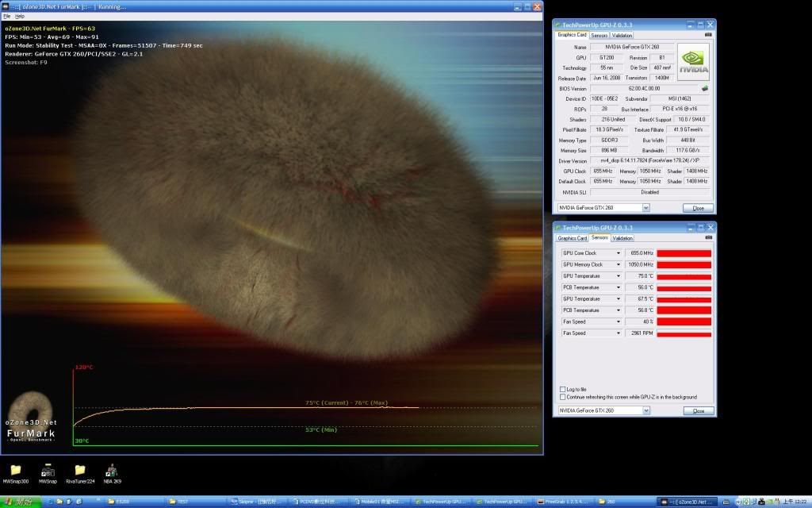Switch to the 260 folder taskbar item
Screen dimensions: 812x508
pos(626,502)
